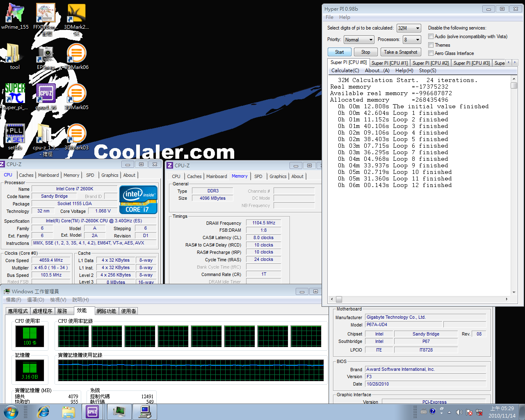Open the wPrime_155 desktop shortcut
Image resolution: width=525 pixels, height=420 pixels.
tap(15, 16)
